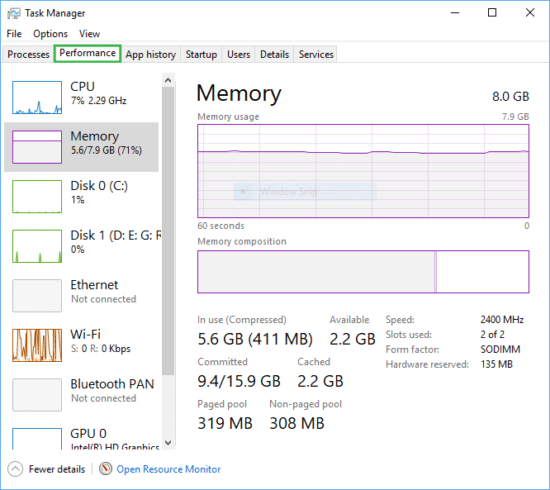Select the GPU 0 graph thumbnail

pyautogui.click(x=37, y=438)
